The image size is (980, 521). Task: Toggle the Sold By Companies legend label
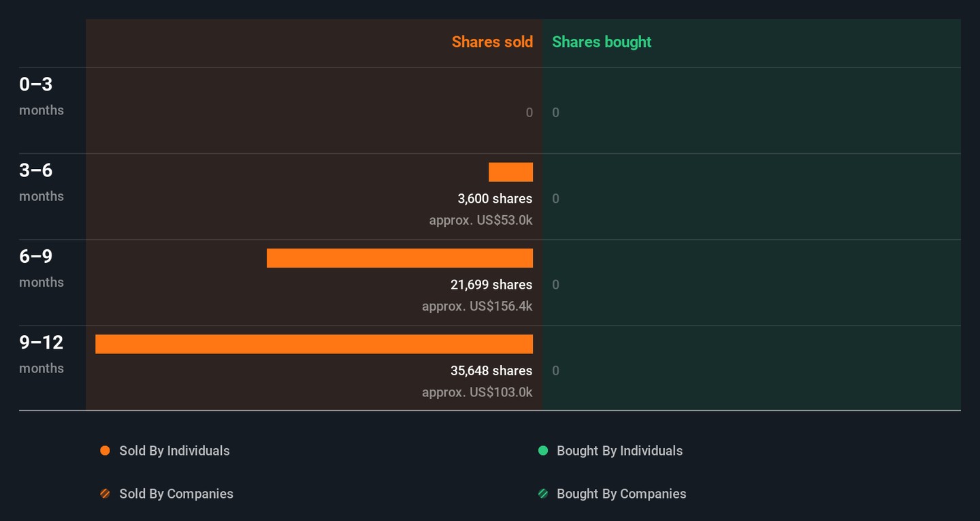[176, 494]
